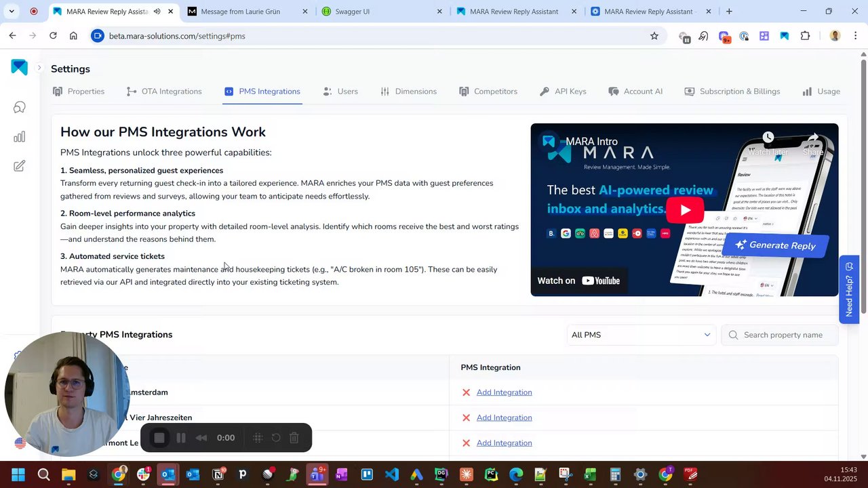Select the PMS Integrations tab

[262, 91]
